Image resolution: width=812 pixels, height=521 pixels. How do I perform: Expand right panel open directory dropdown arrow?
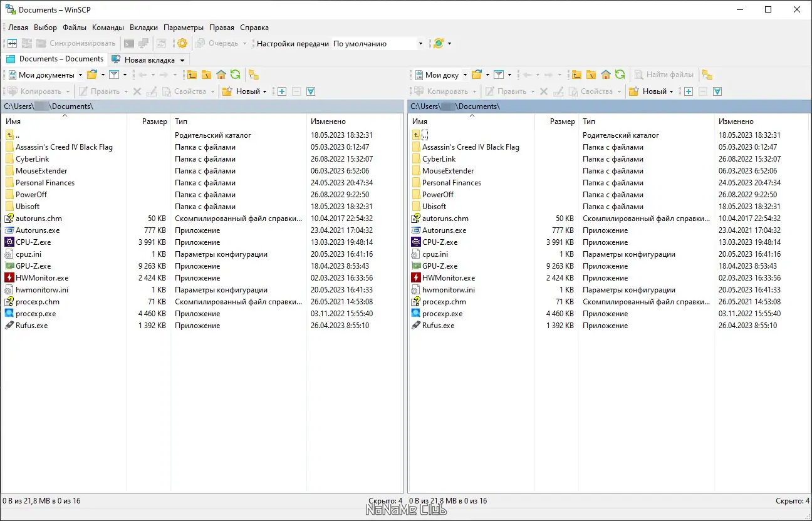pyautogui.click(x=487, y=75)
